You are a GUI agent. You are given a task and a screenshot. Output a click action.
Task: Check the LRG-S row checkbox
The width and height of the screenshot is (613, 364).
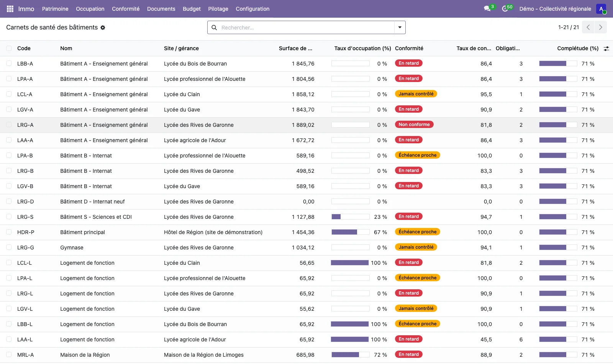pyautogui.click(x=9, y=217)
